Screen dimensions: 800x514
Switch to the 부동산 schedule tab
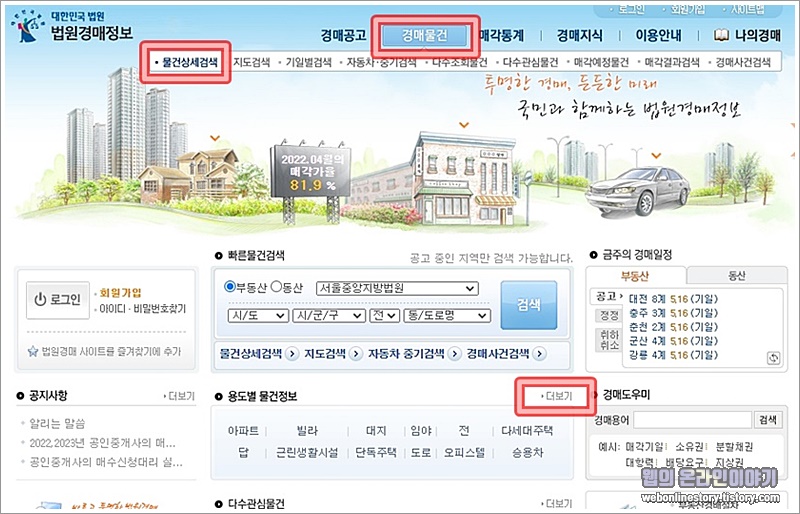pos(635,276)
